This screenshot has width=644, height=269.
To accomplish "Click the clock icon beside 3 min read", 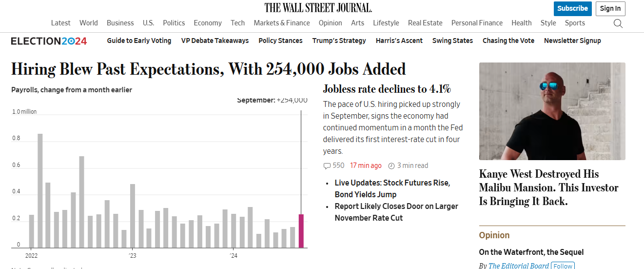I will (x=391, y=166).
